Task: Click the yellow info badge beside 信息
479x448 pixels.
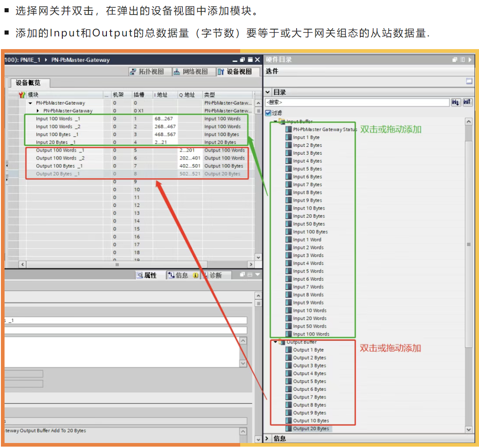Action: pos(196,275)
